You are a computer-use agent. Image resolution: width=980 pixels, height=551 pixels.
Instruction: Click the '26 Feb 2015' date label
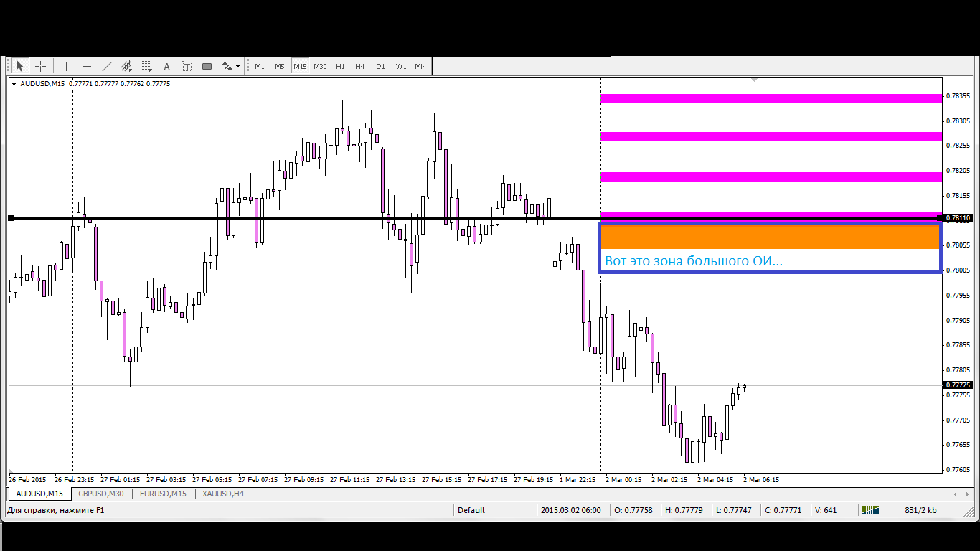[x=27, y=479]
